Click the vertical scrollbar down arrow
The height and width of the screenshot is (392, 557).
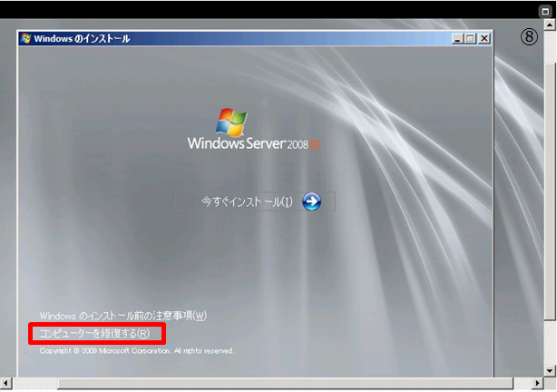coord(551,369)
